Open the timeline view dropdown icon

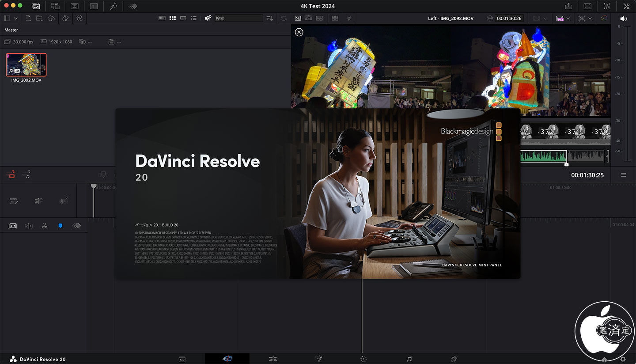[64, 201]
